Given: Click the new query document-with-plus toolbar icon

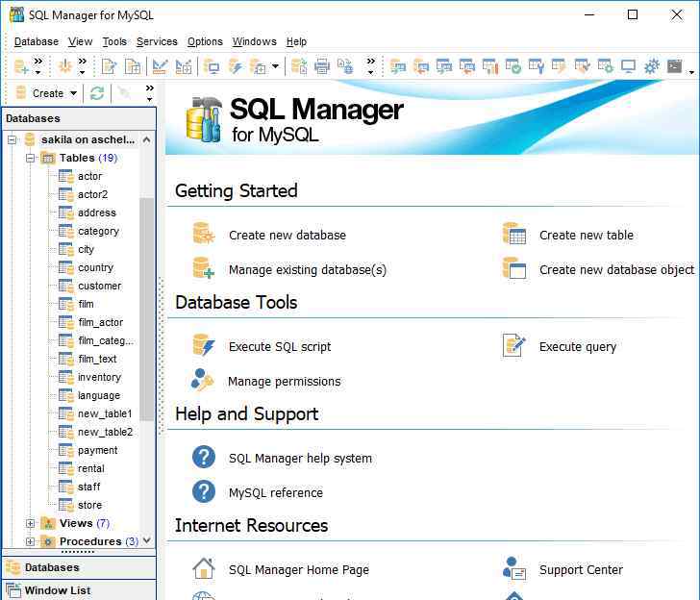Looking at the screenshot, I should coord(133,67).
